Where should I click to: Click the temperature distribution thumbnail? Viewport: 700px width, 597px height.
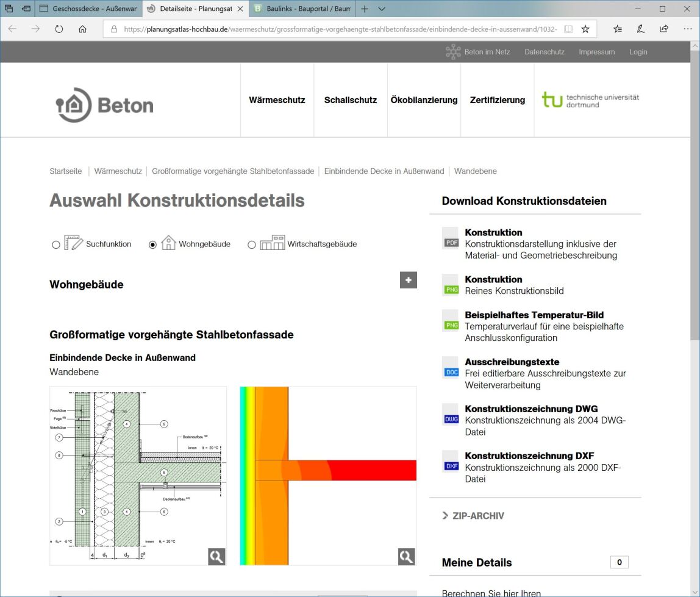tap(328, 476)
